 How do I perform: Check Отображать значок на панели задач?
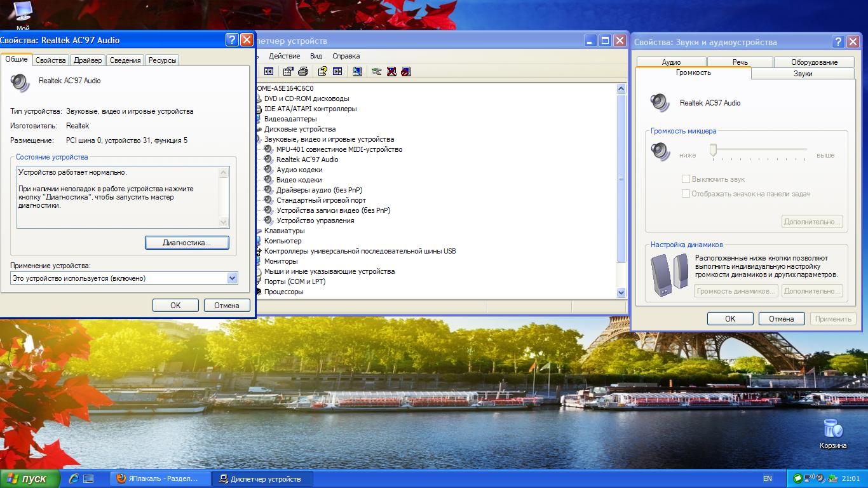pos(686,194)
